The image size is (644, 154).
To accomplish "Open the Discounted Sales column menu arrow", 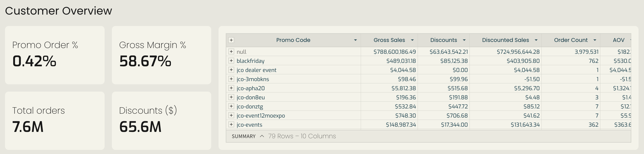I will click(536, 40).
